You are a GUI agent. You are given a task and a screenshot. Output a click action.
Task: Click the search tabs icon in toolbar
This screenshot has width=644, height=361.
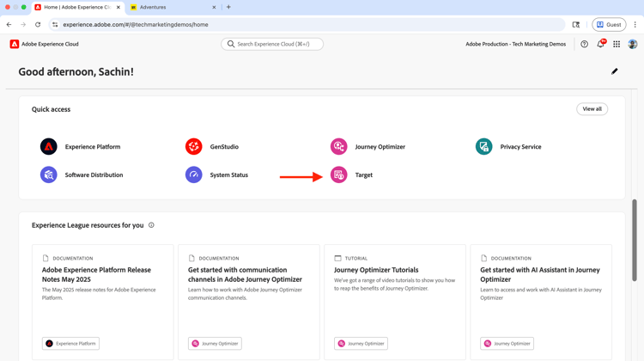576,25
